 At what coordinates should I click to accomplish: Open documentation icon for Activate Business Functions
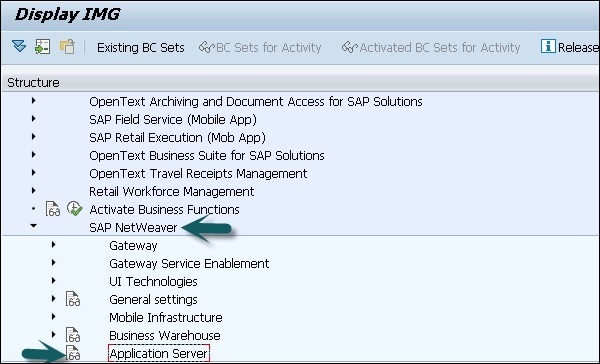click(x=53, y=209)
